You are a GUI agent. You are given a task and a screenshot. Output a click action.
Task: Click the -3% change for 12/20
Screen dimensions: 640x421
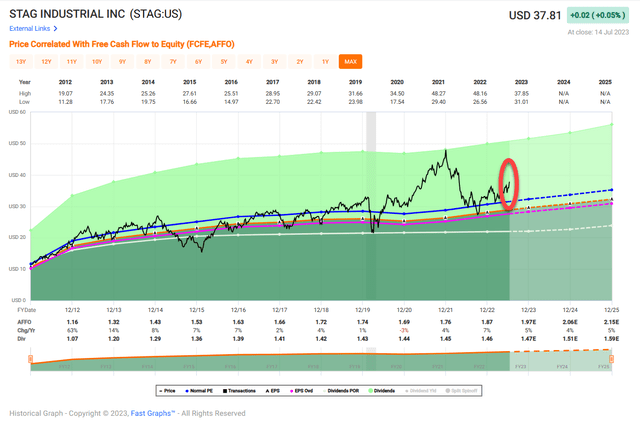coord(404,330)
